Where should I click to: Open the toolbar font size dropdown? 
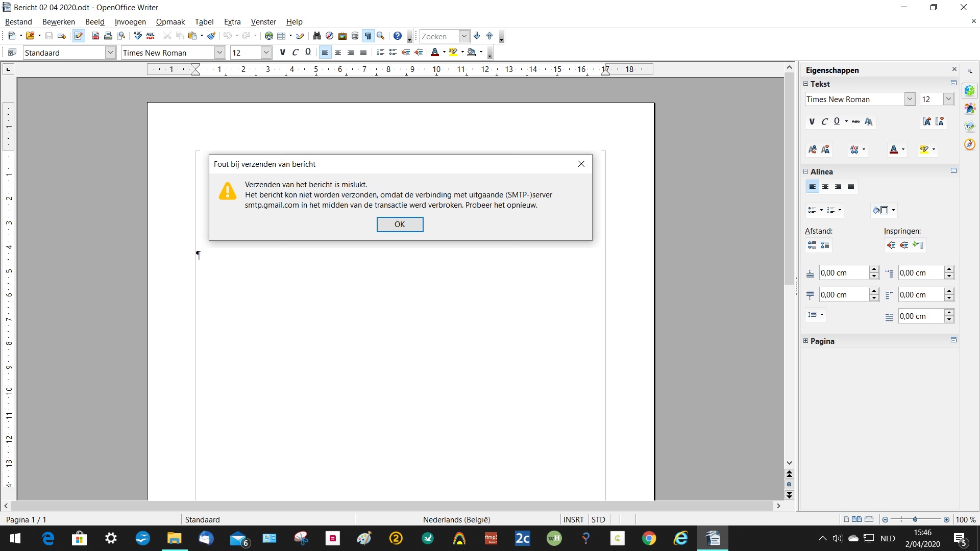pos(265,53)
